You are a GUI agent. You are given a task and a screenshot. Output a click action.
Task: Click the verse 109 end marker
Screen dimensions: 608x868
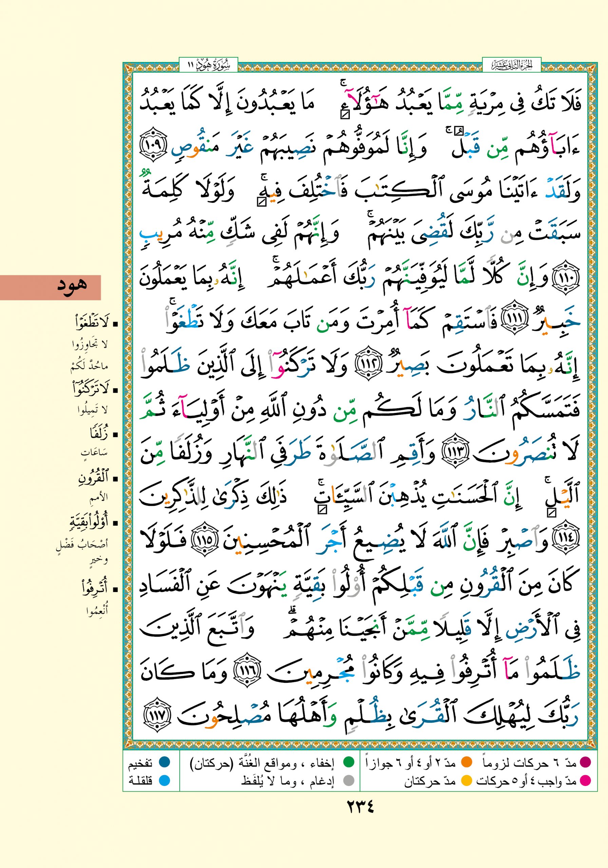point(154,145)
